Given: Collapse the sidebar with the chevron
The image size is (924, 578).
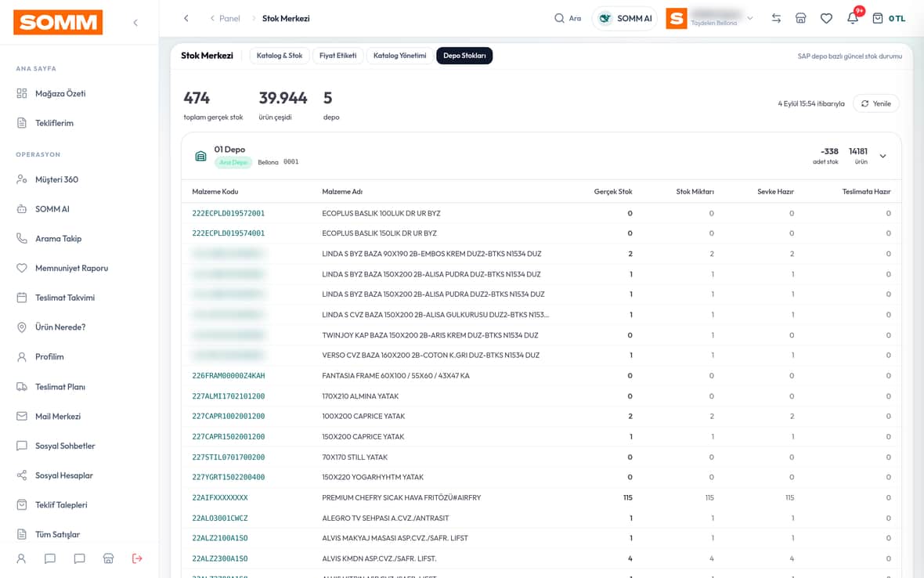Looking at the screenshot, I should coord(135,23).
